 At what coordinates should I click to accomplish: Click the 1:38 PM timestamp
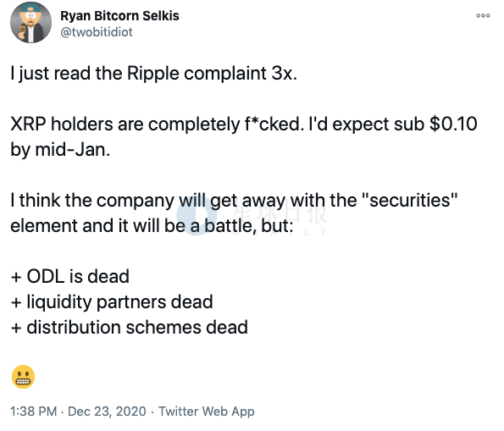tap(33, 412)
